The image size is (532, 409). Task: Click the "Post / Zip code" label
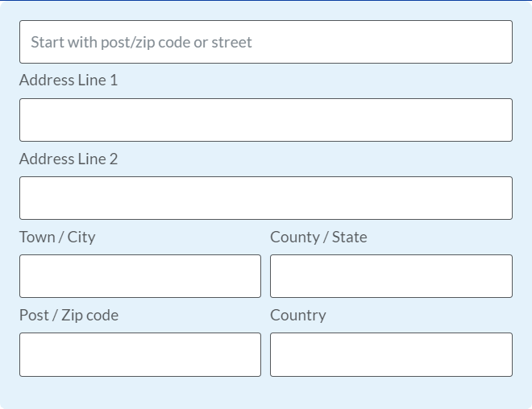(69, 315)
